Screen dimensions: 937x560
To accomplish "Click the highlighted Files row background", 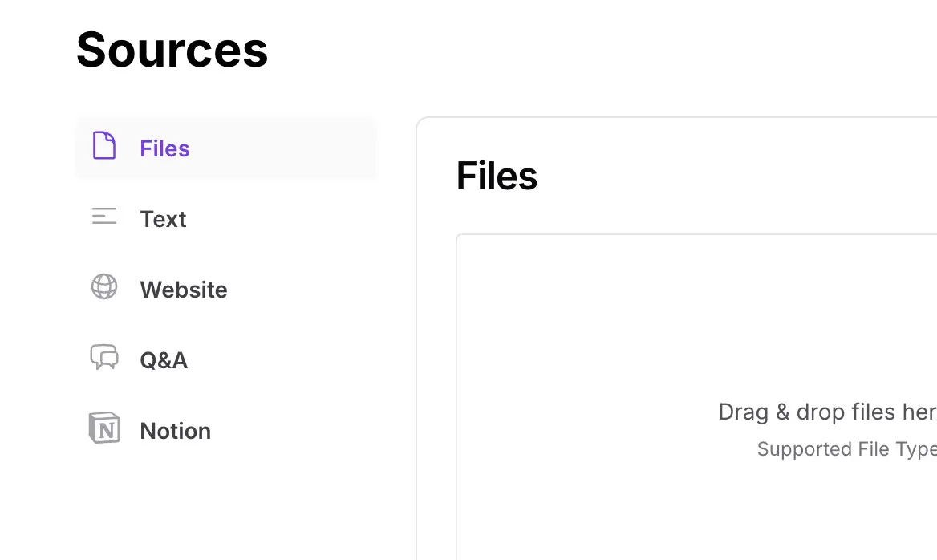I will [305, 148].
